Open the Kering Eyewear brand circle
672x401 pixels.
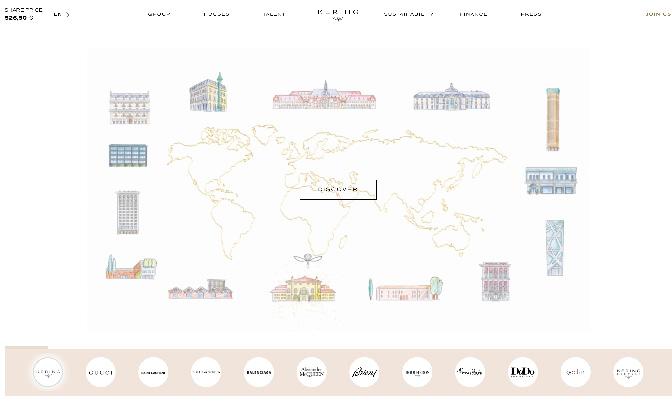[x=628, y=372]
